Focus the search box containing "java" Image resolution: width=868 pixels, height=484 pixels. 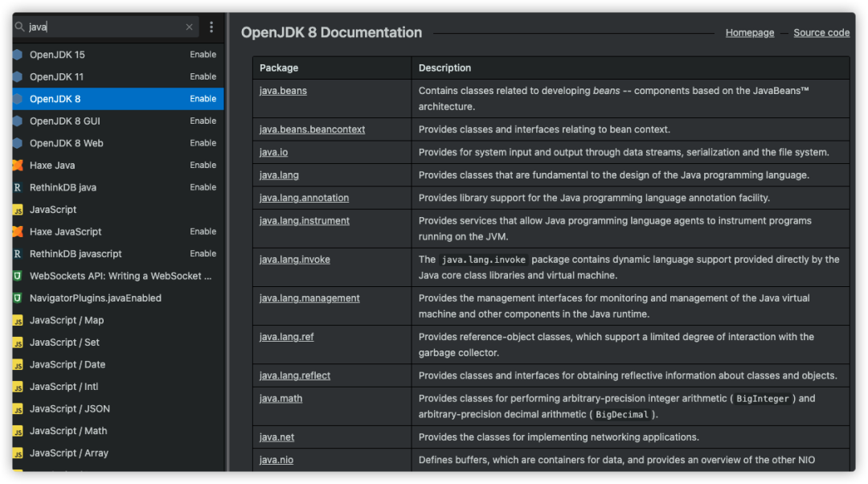point(104,27)
